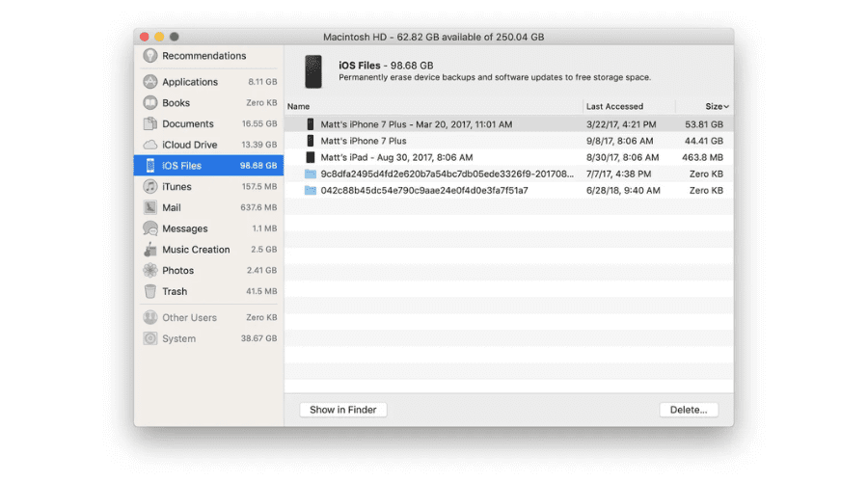Screen dimensions: 868x482
Task: Choose Mail label in sidebar
Action: [x=172, y=207]
